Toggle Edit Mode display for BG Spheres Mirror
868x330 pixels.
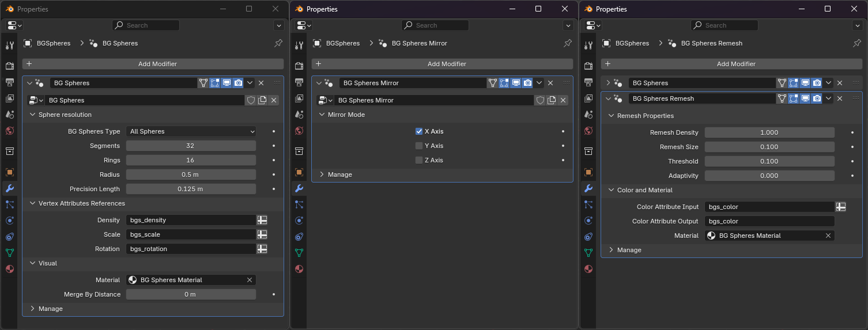[x=504, y=83]
